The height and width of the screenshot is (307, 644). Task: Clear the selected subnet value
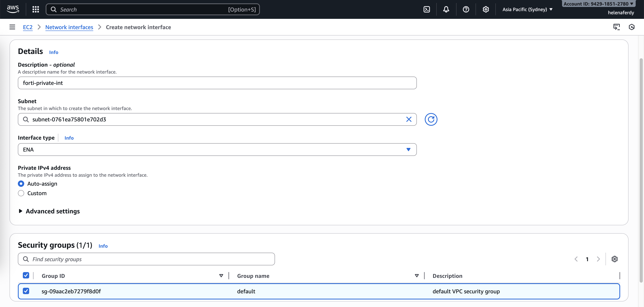pos(409,120)
